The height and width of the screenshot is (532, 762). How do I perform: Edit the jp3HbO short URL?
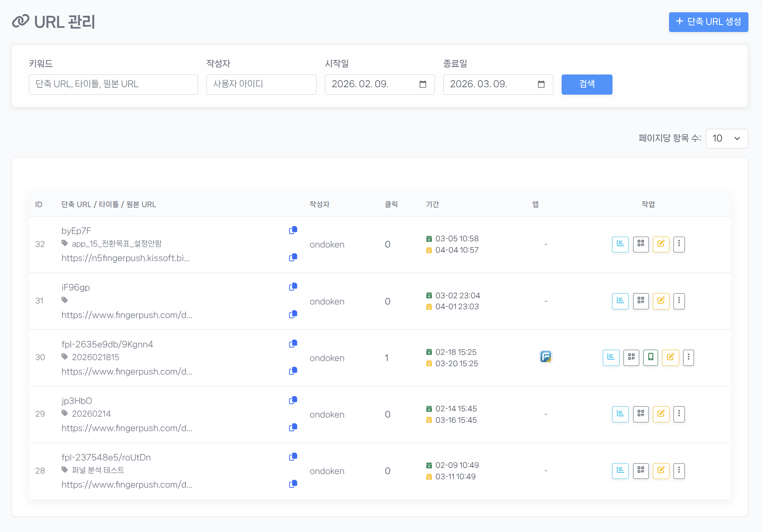point(661,414)
